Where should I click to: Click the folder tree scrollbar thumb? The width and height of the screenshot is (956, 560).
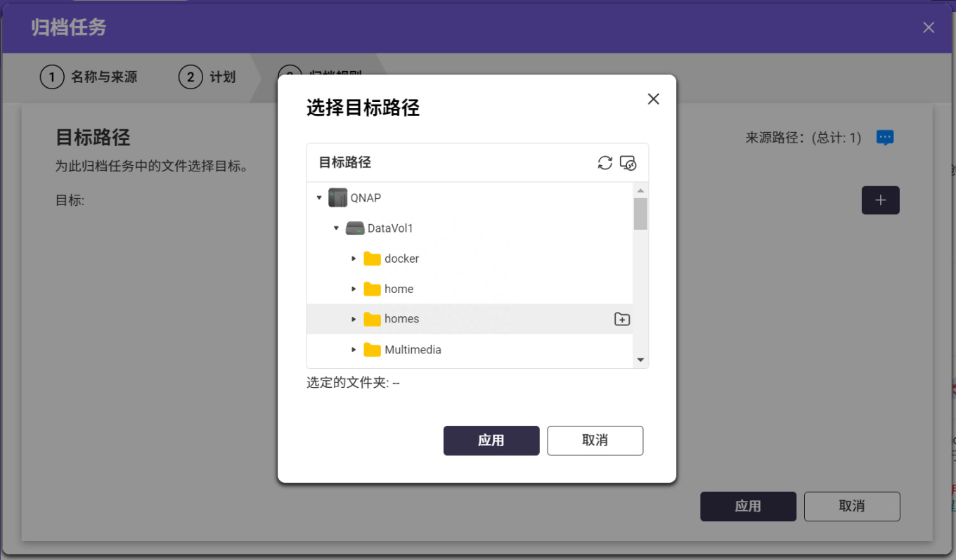coord(640,214)
